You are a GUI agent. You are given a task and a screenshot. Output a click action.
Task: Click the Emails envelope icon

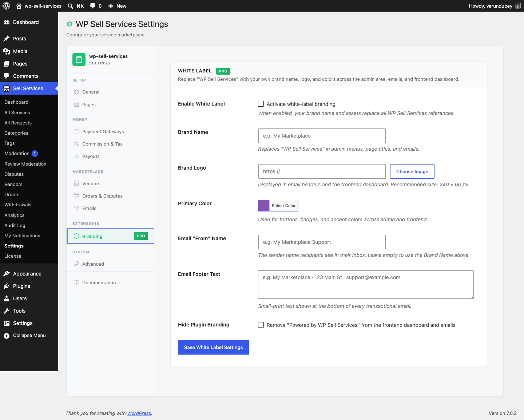(x=76, y=208)
